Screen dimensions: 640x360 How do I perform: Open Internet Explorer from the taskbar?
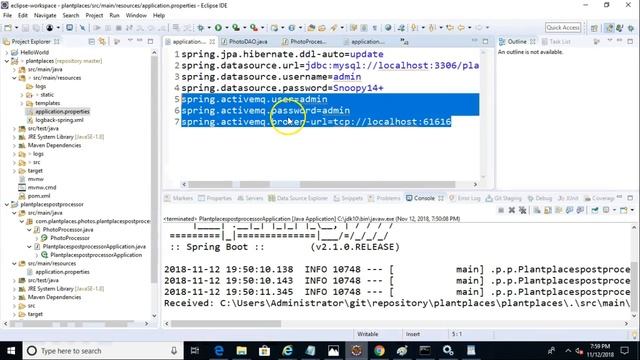287,351
